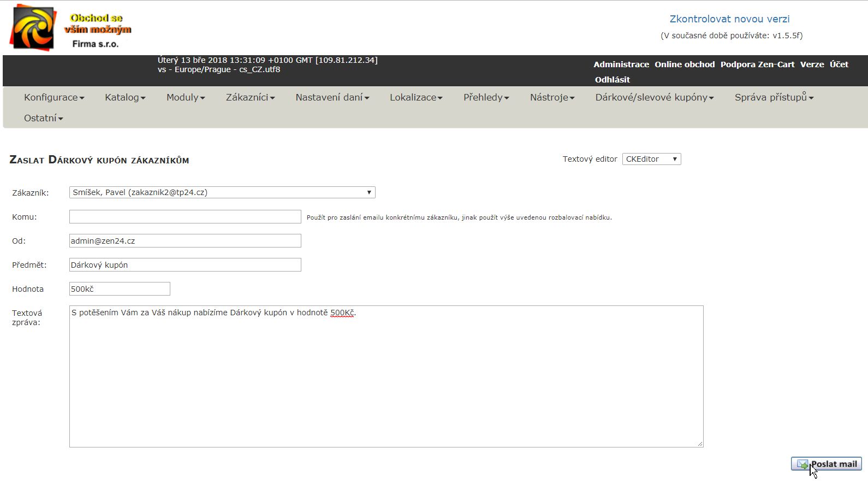868x483 pixels.
Task: Expand the Konfigurace menu
Action: pos(54,97)
